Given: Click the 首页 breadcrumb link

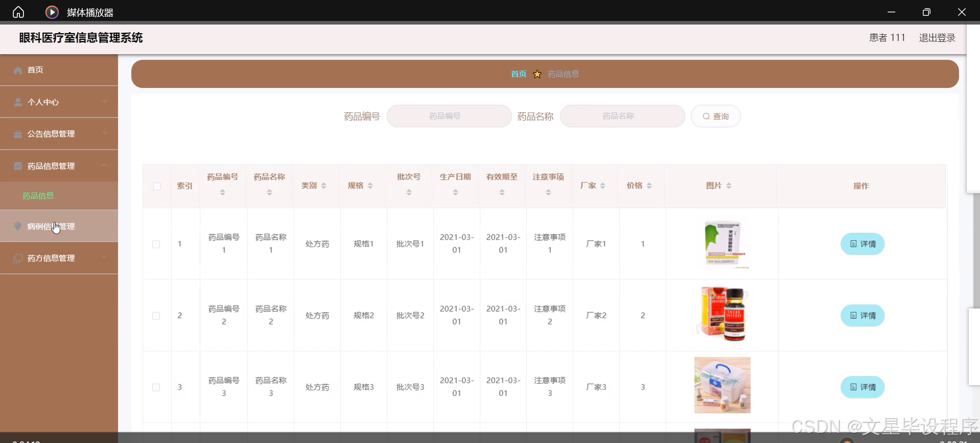Looking at the screenshot, I should point(519,74).
